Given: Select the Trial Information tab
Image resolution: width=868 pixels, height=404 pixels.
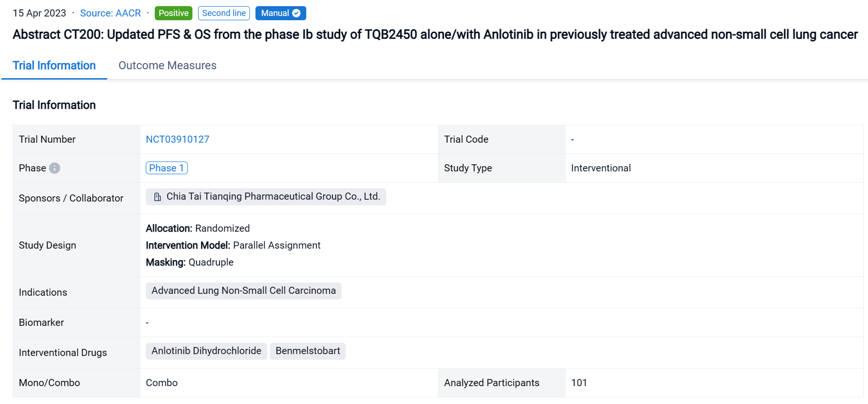Looking at the screenshot, I should point(54,65).
